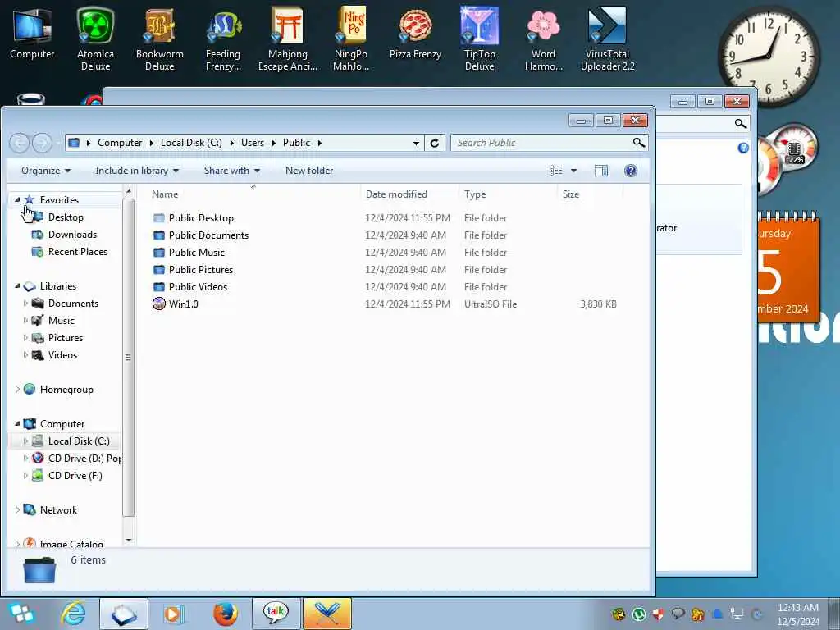Open the Organize menu
The image size is (840, 630).
point(46,171)
